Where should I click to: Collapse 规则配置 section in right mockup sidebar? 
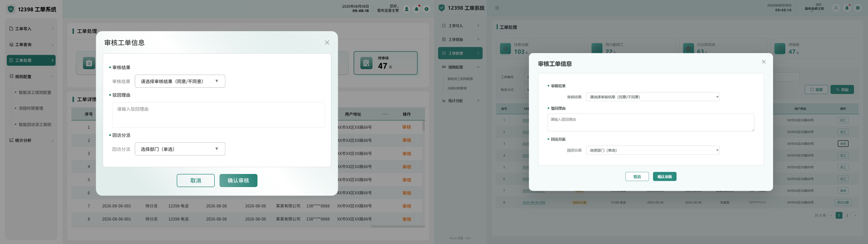tap(478, 67)
